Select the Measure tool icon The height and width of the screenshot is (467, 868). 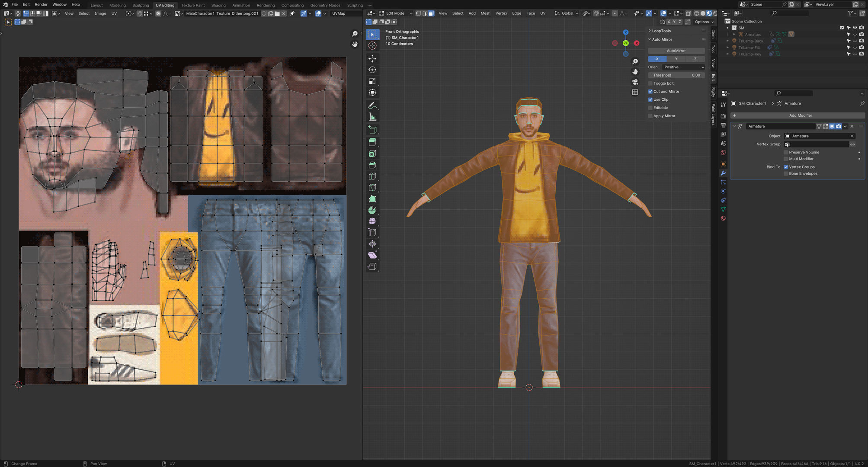pyautogui.click(x=372, y=117)
